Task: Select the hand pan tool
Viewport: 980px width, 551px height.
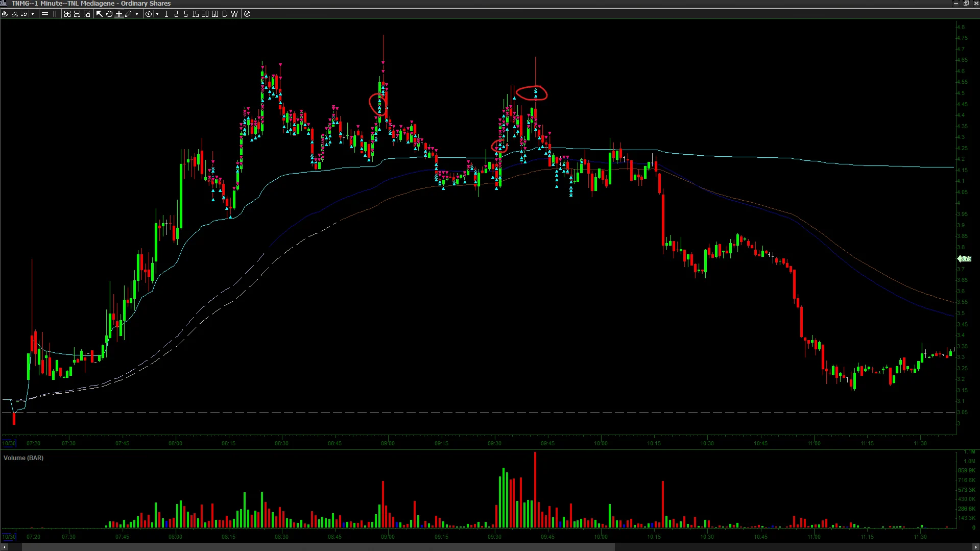Action: click(x=109, y=14)
